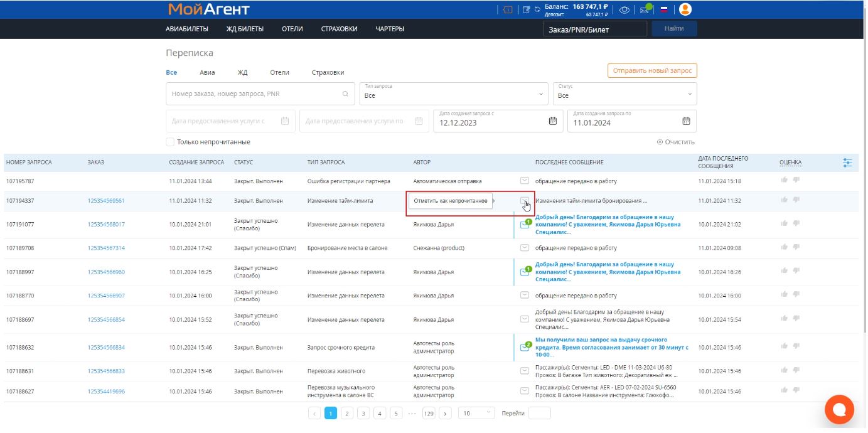The image size is (868, 433).
Task: Search icon in request number field
Action: coord(345,94)
